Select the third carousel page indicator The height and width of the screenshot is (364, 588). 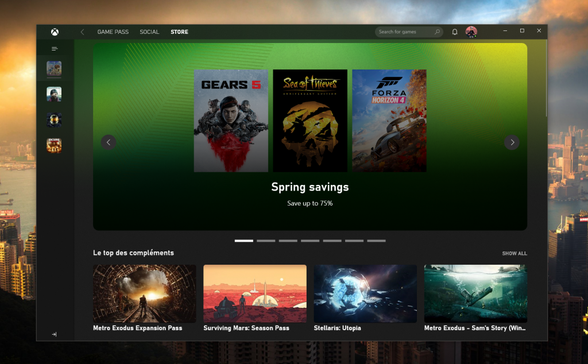click(288, 241)
